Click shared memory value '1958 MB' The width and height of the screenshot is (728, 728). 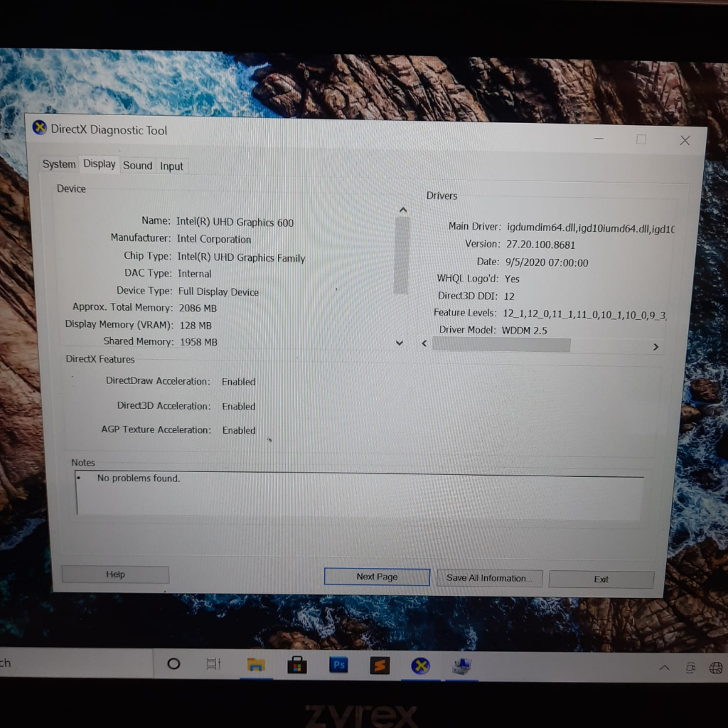coord(199,342)
